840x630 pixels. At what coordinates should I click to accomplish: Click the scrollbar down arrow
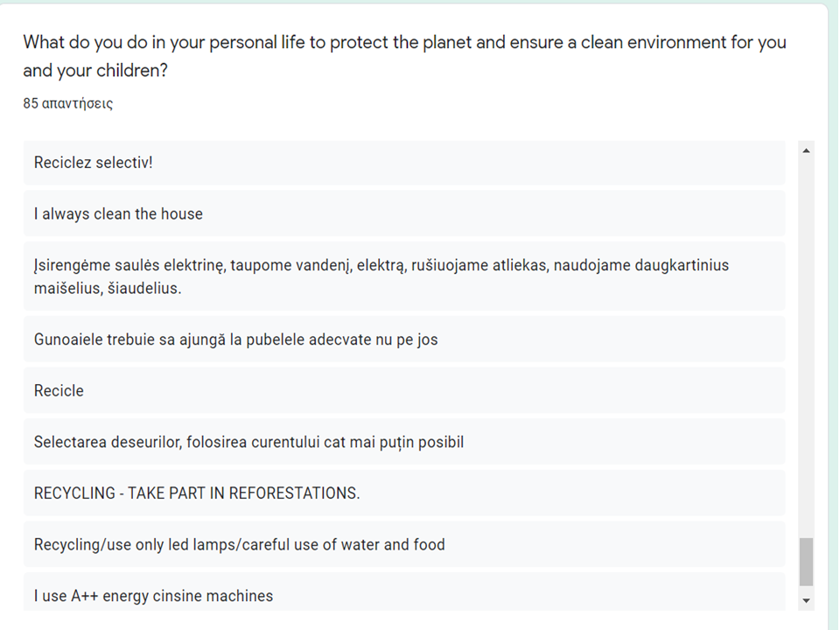[806, 601]
